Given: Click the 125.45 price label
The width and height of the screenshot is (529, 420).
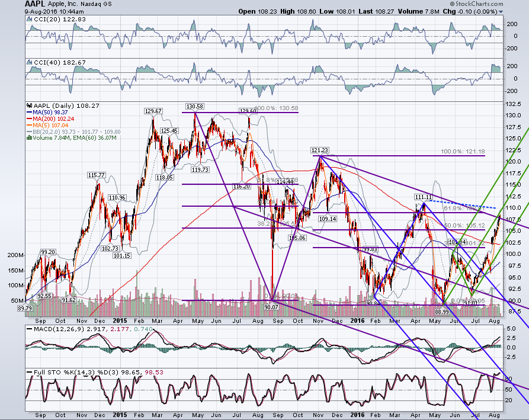Looking at the screenshot, I should pyautogui.click(x=169, y=130).
